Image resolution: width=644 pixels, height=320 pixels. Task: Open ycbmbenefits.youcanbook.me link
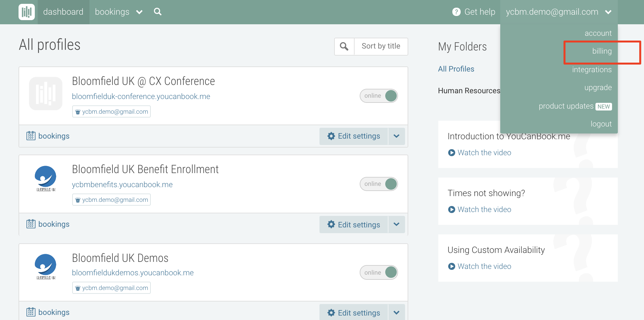tap(122, 185)
